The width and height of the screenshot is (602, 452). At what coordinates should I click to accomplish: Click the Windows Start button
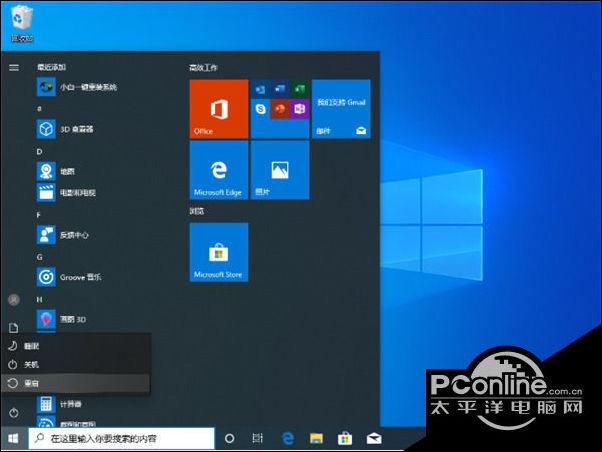tap(14, 438)
